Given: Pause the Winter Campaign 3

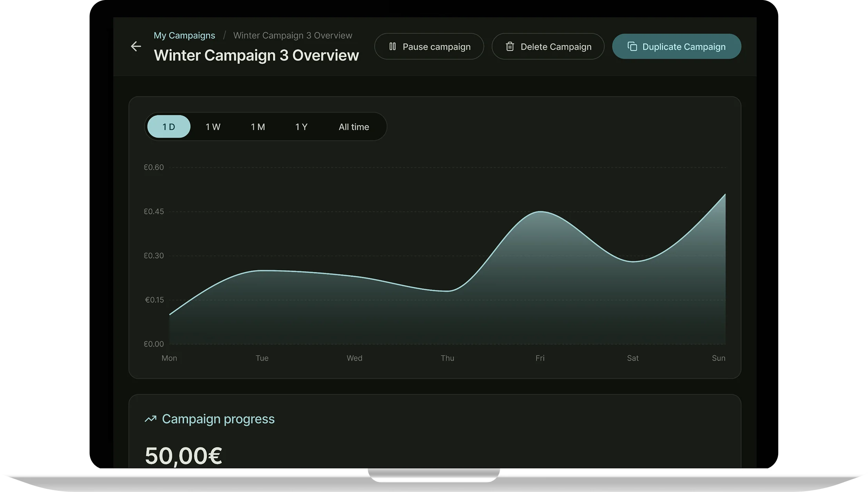Looking at the screenshot, I should tap(429, 46).
